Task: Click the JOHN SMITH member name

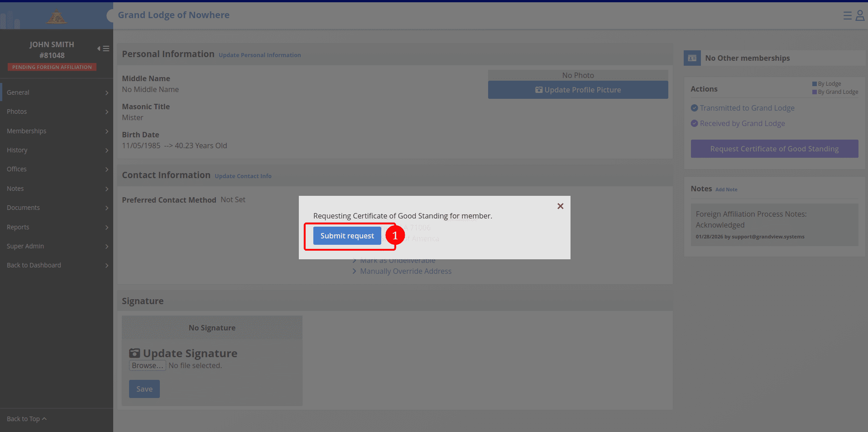Action: (x=52, y=44)
